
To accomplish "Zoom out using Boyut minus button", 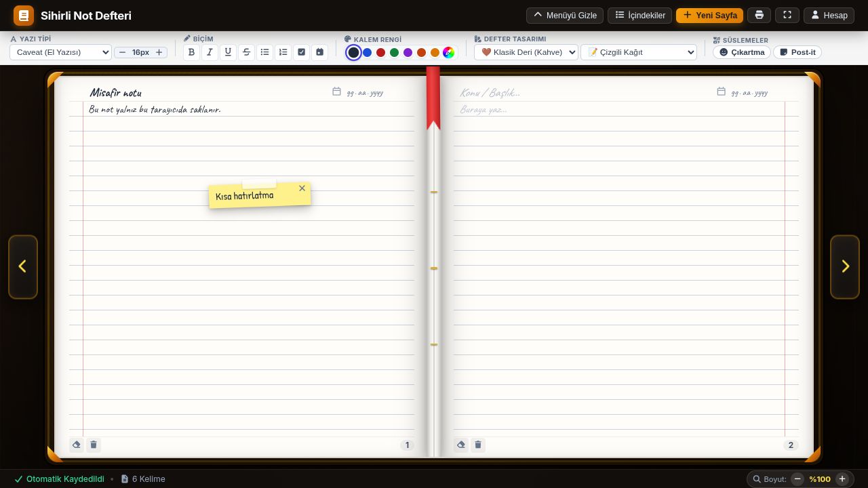I will point(797,479).
